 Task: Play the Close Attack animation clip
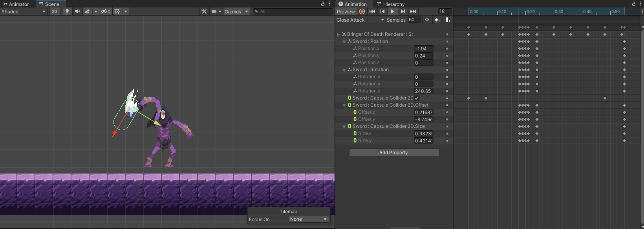(392, 11)
